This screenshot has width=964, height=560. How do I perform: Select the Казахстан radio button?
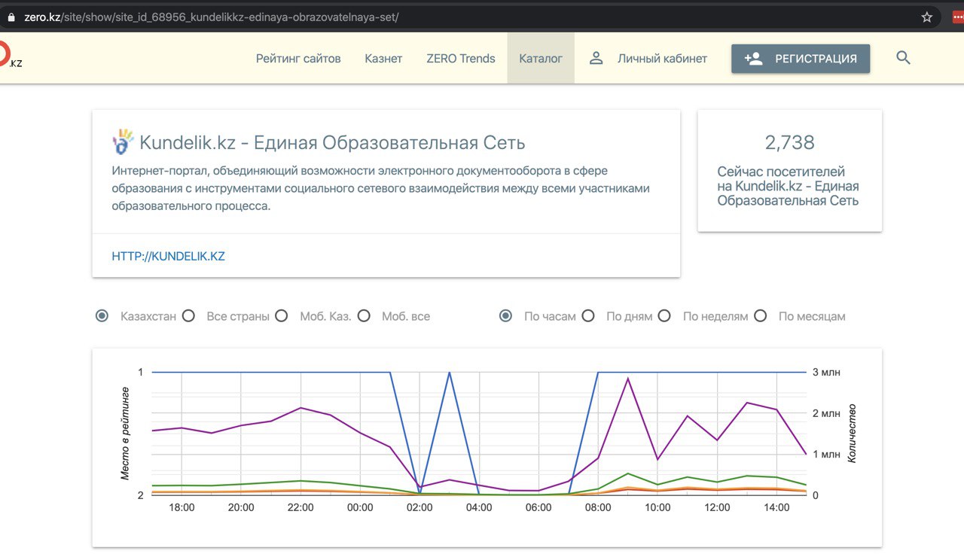pyautogui.click(x=102, y=316)
